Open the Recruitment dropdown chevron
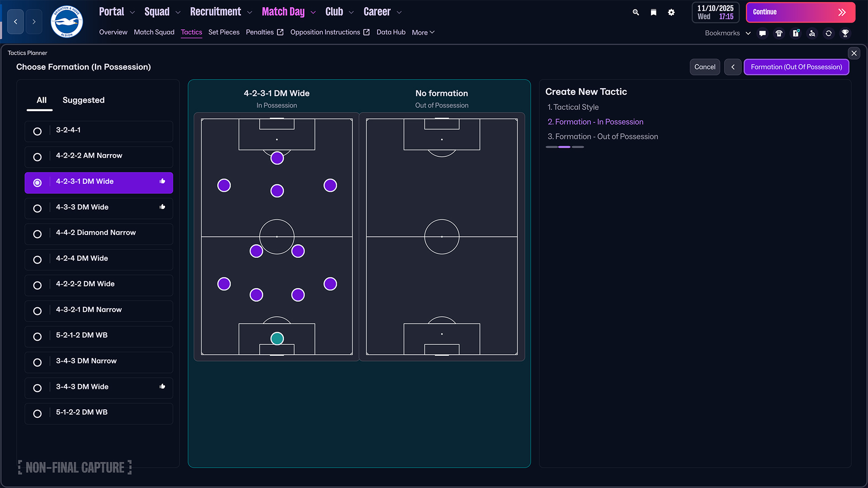This screenshot has height=488, width=868. point(250,13)
